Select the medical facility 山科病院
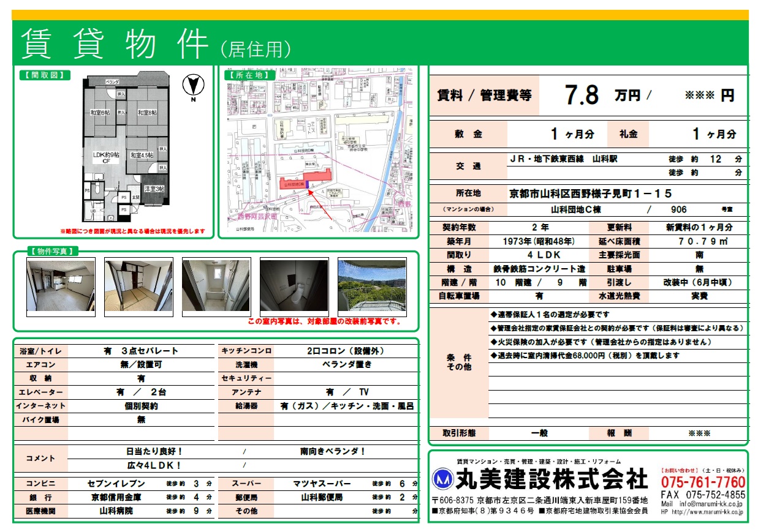 116,510
